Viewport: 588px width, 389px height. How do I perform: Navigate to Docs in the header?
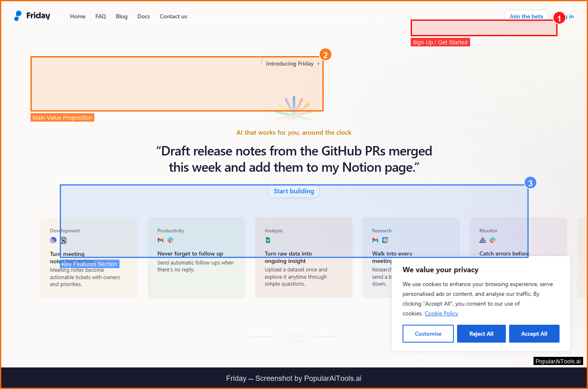pos(144,16)
